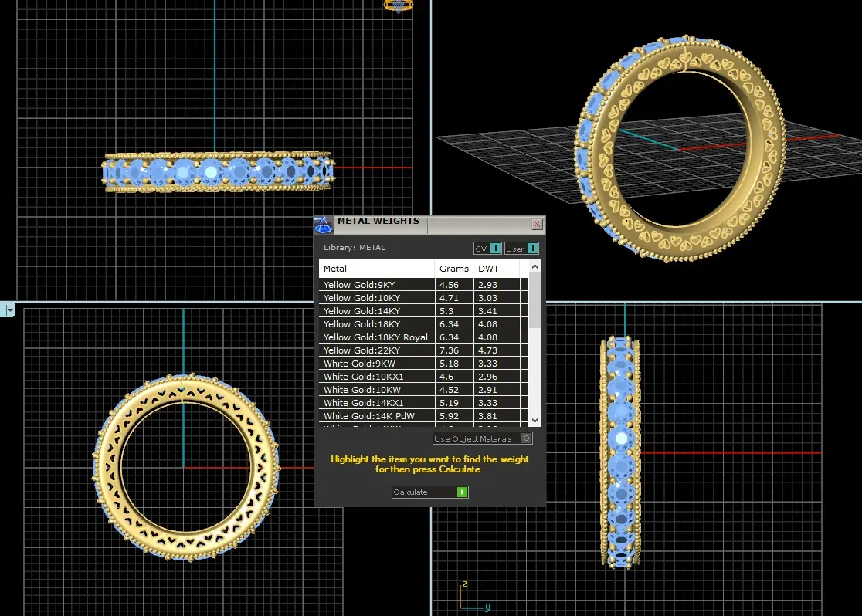Select the Yellow Gold:22KY row
The height and width of the screenshot is (616, 862).
click(x=423, y=350)
